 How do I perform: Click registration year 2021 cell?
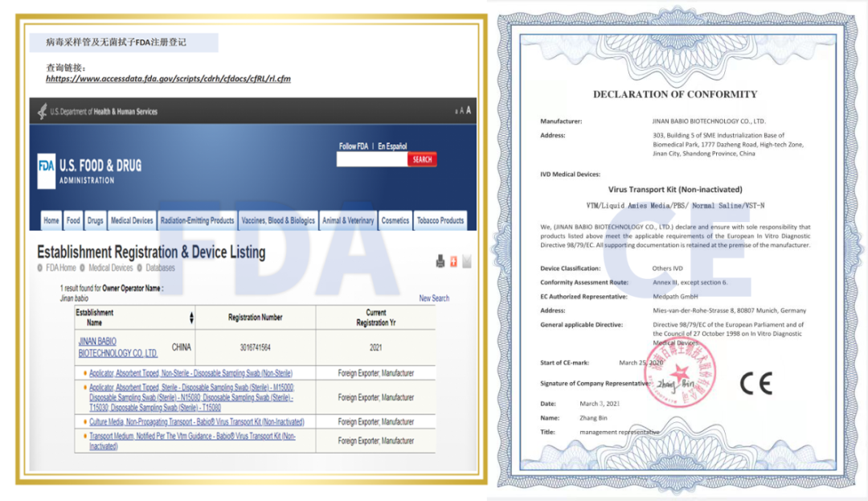tap(376, 347)
